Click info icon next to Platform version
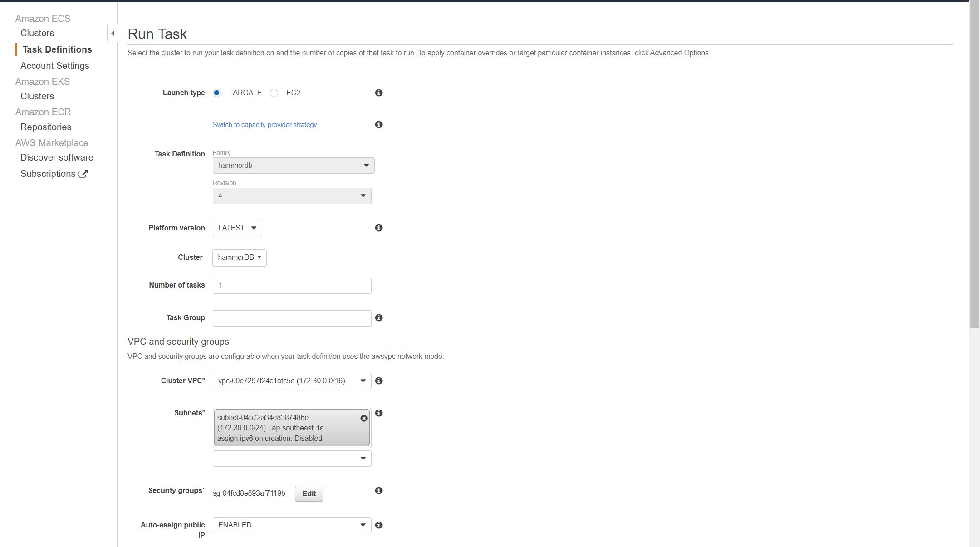 (379, 228)
